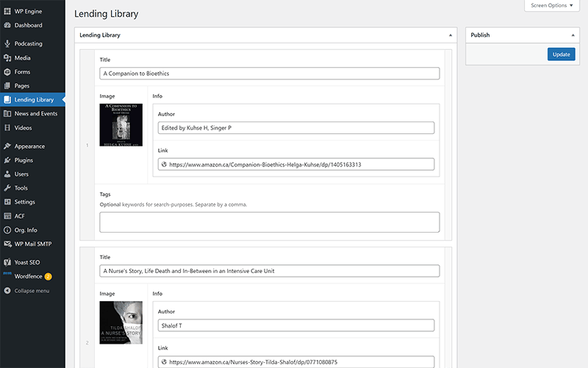Click Collapse menu in the sidebar

click(32, 291)
